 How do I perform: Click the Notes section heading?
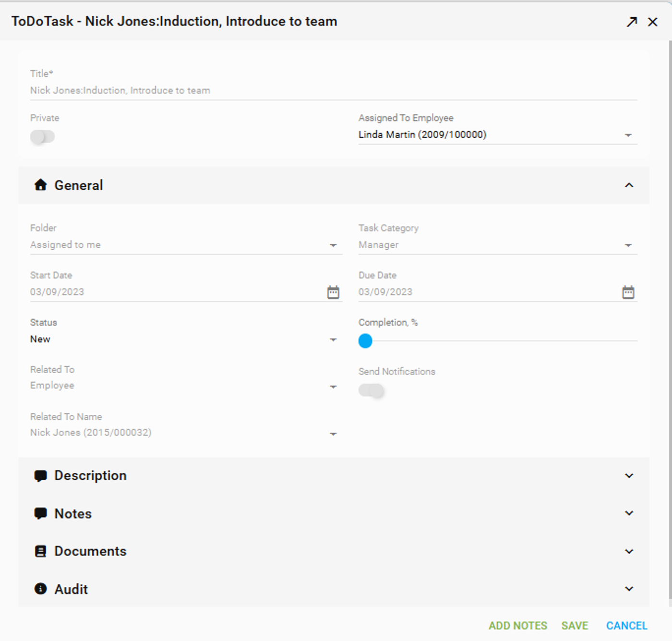pos(73,514)
